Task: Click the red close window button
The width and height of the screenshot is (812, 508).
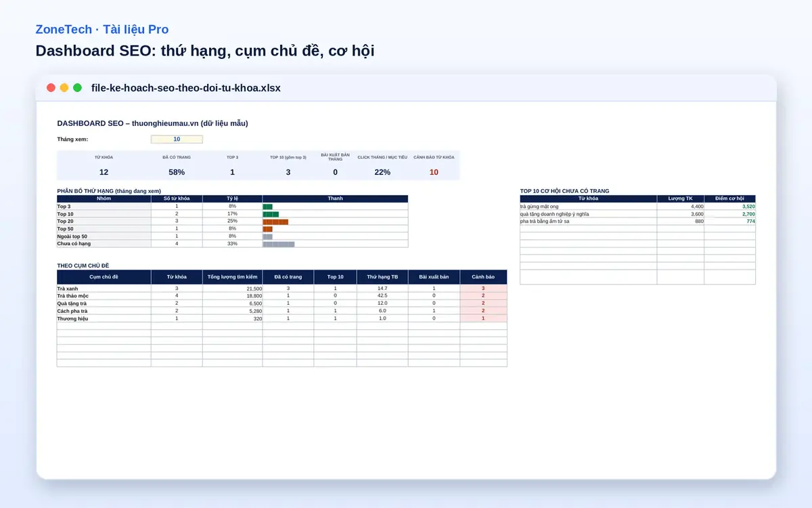Action: pyautogui.click(x=51, y=88)
